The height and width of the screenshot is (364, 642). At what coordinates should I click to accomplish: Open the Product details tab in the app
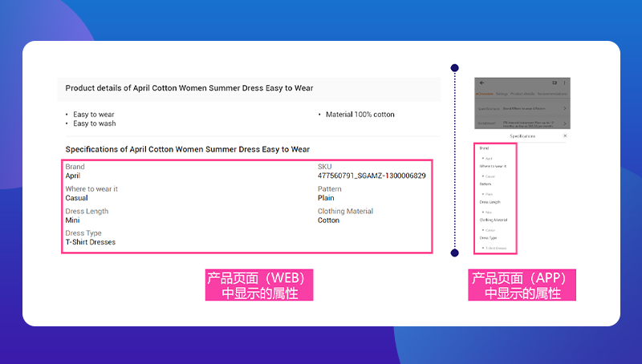(x=522, y=94)
